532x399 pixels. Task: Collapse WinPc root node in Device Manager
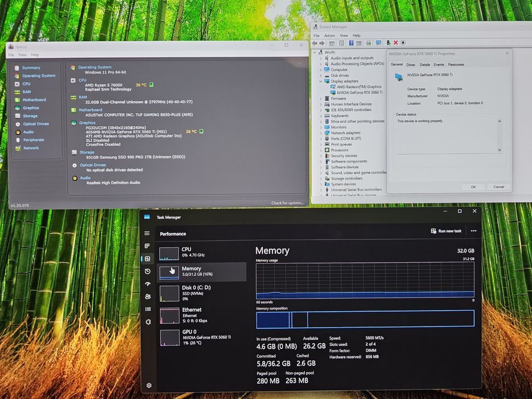click(315, 52)
